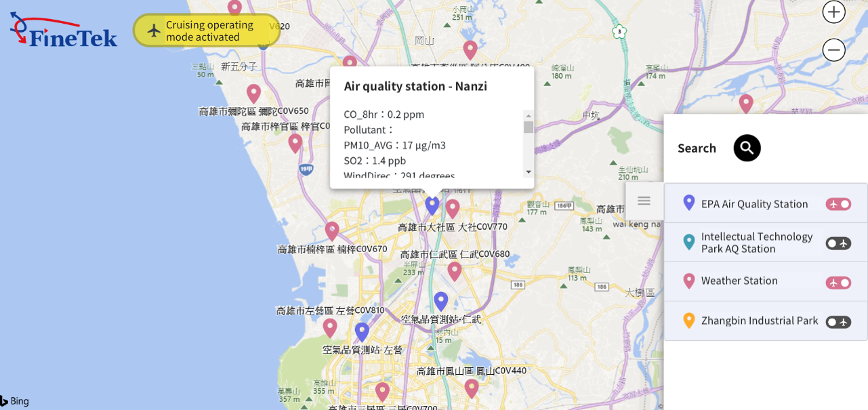Click the 大樹區 district name

coord(640,293)
